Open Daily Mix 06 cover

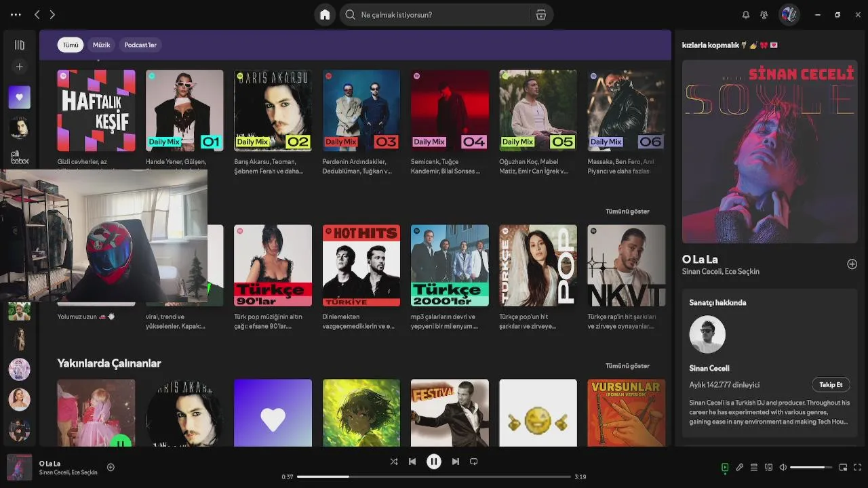pos(627,110)
